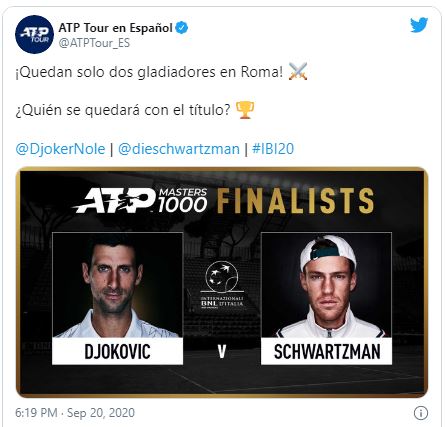Click the Twitter bird logo icon
Image resolution: width=445 pixels, height=427 pixels.
[419, 25]
